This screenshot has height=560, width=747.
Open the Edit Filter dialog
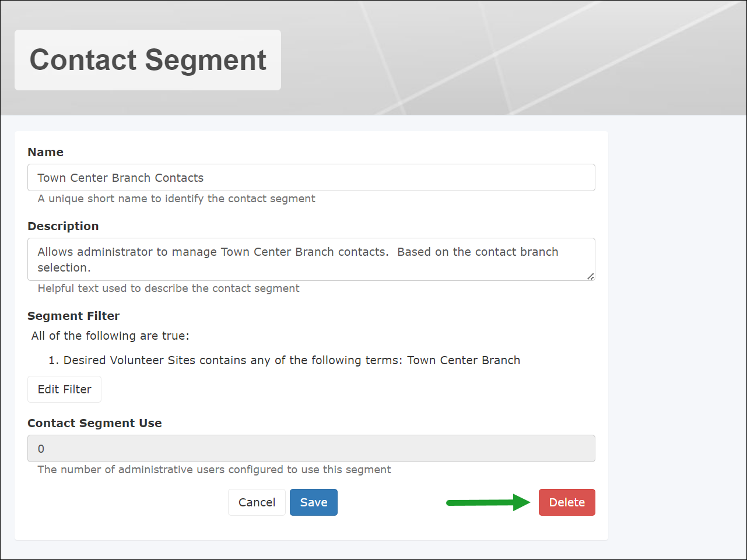[64, 389]
